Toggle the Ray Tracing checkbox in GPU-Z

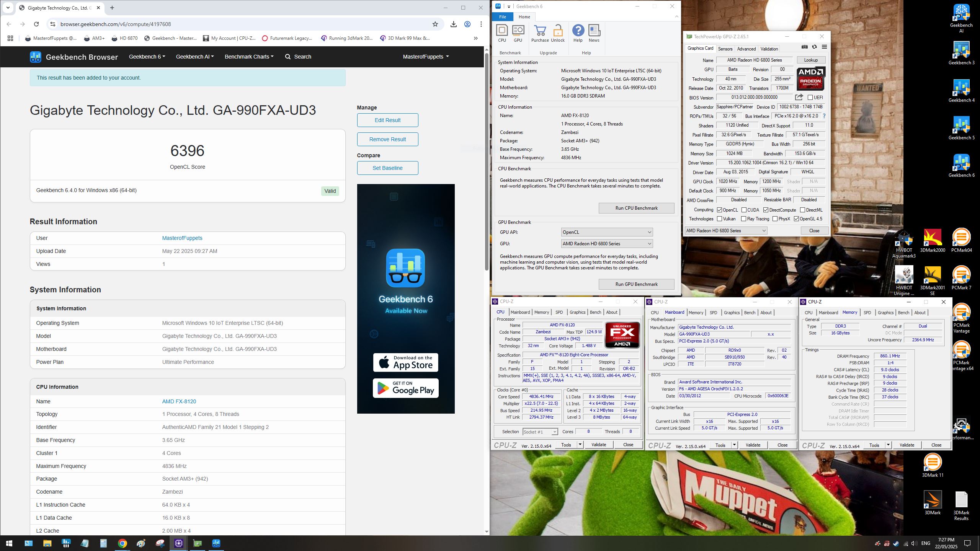(743, 219)
